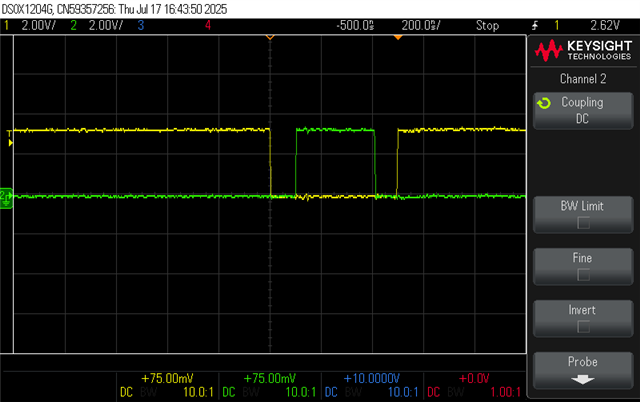
Task: Click the 2.62V trigger level value
Action: point(604,26)
